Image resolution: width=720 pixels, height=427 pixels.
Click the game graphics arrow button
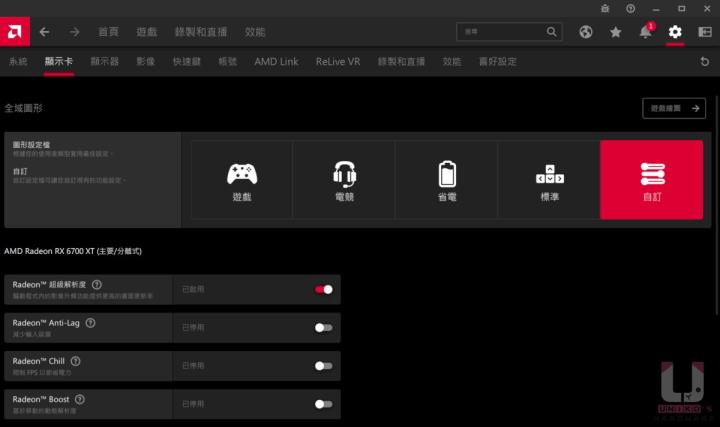pos(674,108)
